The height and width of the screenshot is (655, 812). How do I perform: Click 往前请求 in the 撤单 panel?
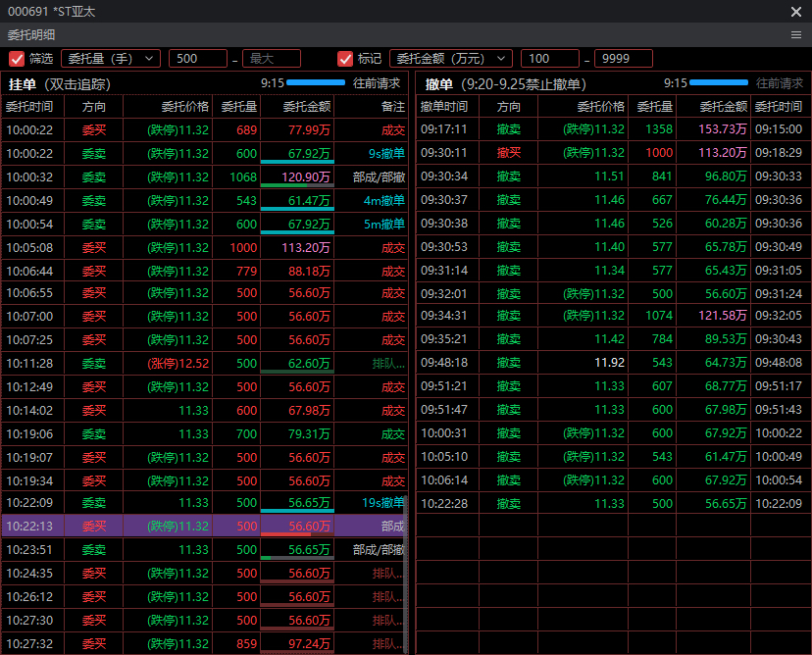780,83
